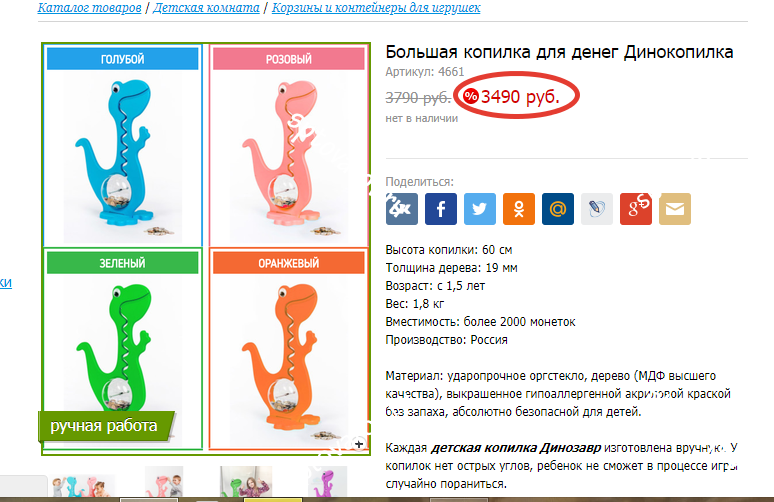
Task: Open Корзины и контейнеры для игрушек link
Action: point(376,8)
